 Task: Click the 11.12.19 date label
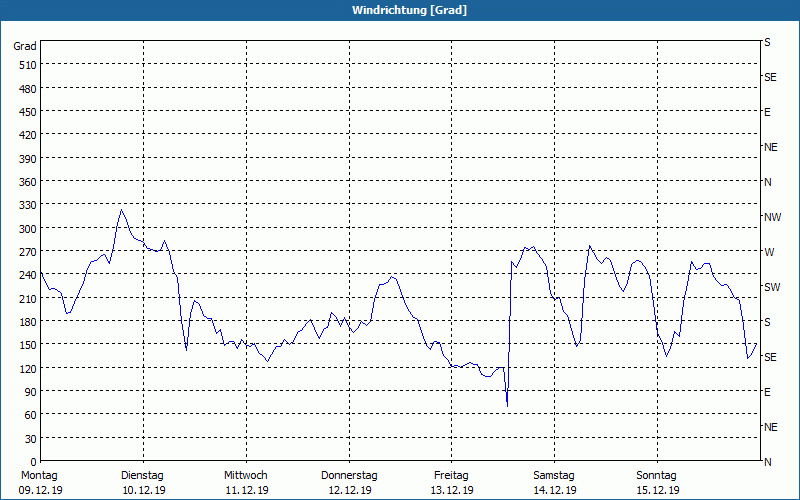[x=247, y=490]
